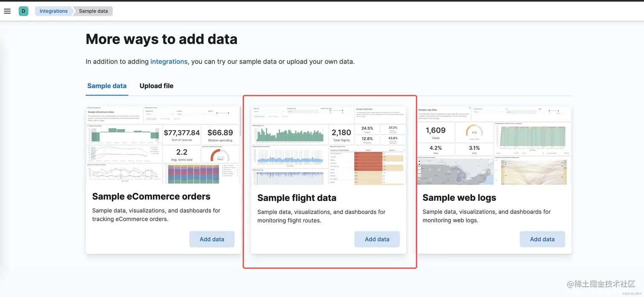Add data for Sample flight data

coord(377,239)
